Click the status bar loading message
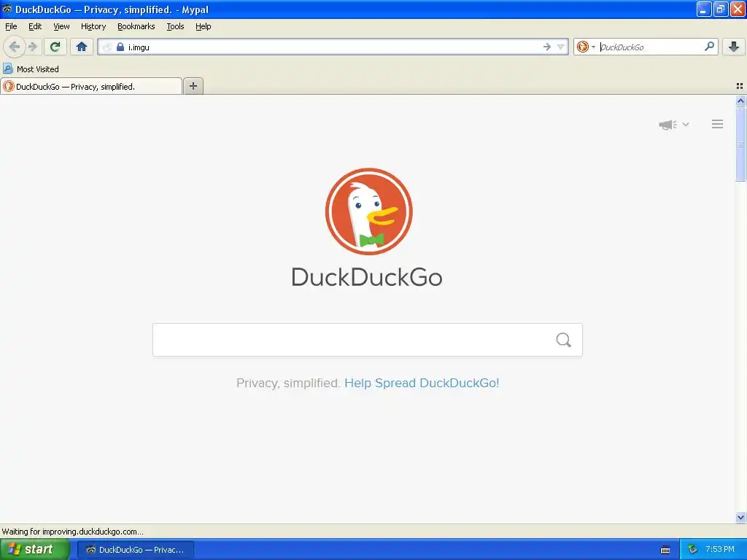The image size is (747, 560). pos(72,532)
